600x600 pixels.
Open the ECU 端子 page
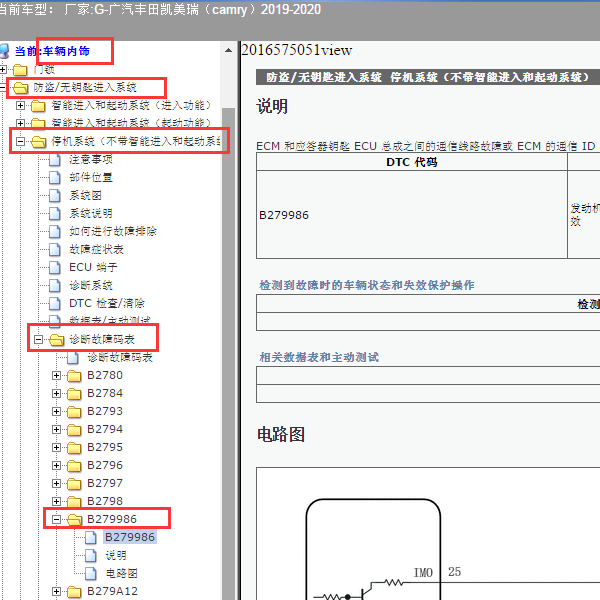[x=93, y=267]
